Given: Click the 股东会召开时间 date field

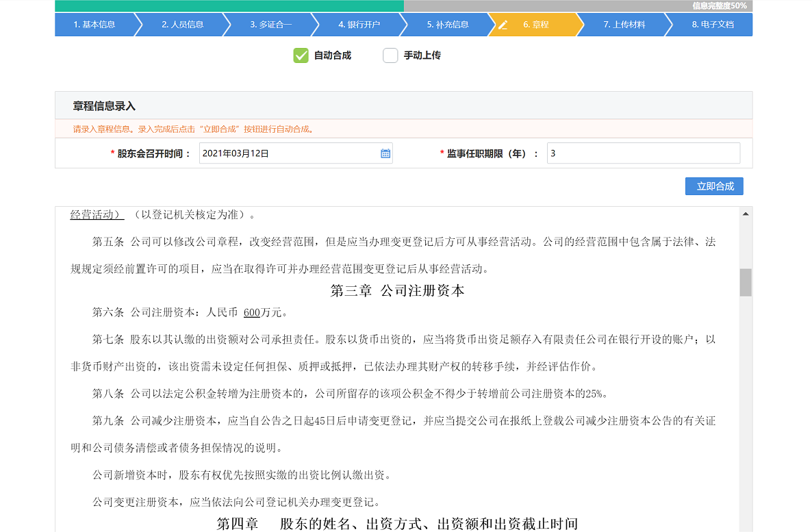Looking at the screenshot, I should coord(296,153).
